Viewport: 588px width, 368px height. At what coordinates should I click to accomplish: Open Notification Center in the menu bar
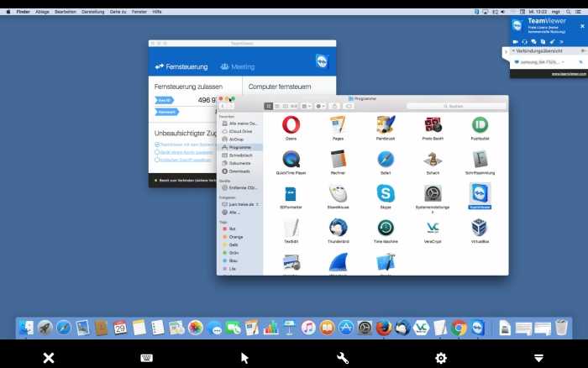[578, 12]
